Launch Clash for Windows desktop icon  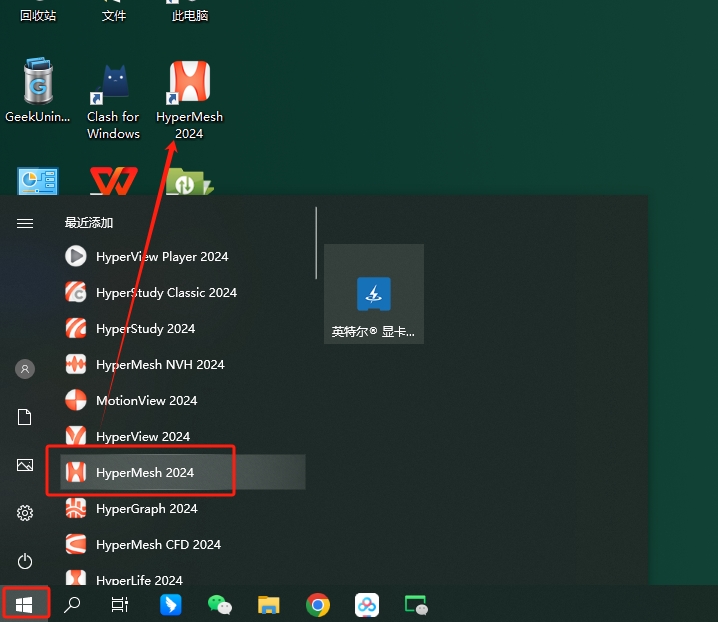(113, 100)
